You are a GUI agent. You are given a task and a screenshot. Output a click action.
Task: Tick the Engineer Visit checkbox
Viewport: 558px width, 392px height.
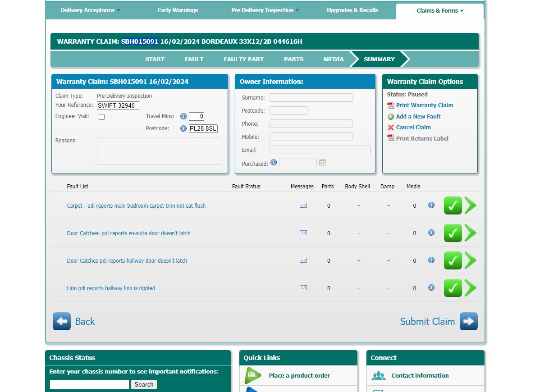102,117
